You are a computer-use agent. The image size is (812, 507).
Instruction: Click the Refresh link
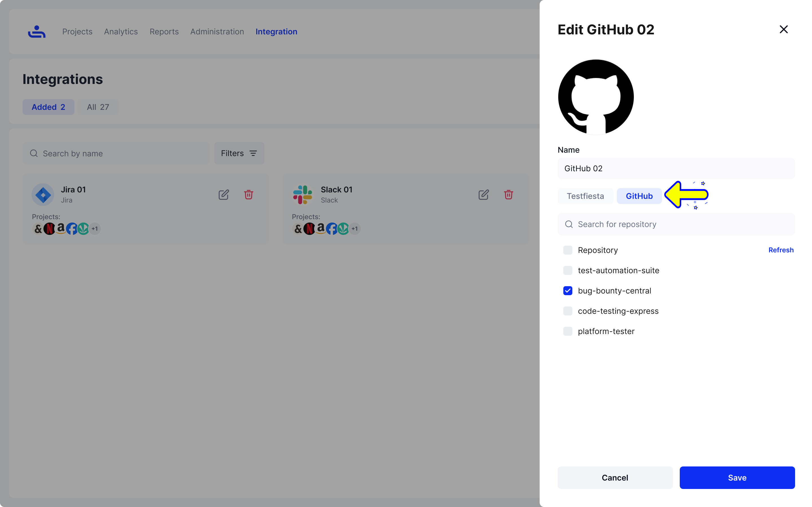tap(781, 250)
